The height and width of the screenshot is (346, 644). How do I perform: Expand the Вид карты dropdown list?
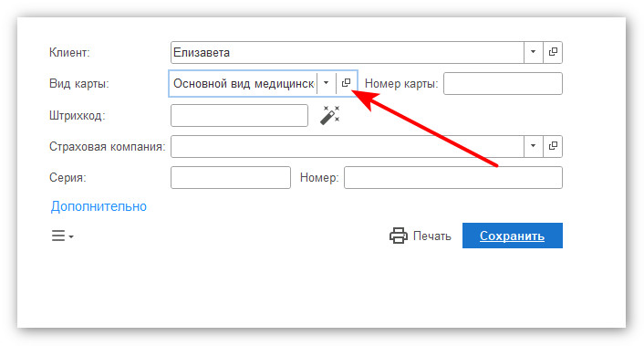[327, 83]
